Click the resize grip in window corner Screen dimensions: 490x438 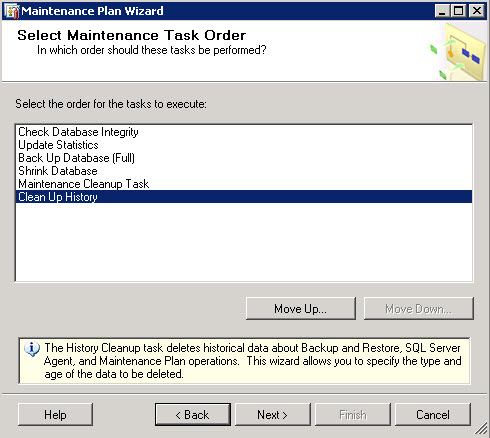pyautogui.click(x=481, y=429)
